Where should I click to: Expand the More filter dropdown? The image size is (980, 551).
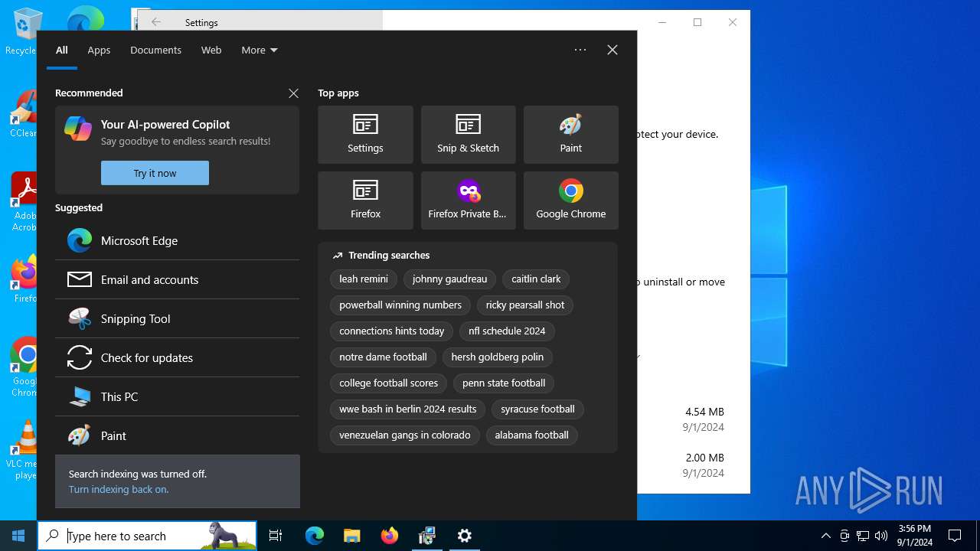260,50
